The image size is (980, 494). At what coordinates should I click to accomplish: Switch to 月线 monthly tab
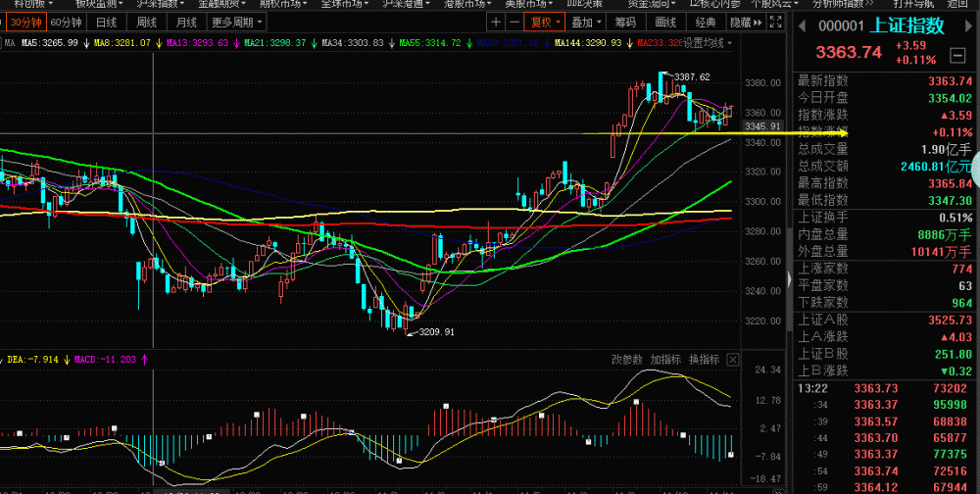tap(187, 24)
